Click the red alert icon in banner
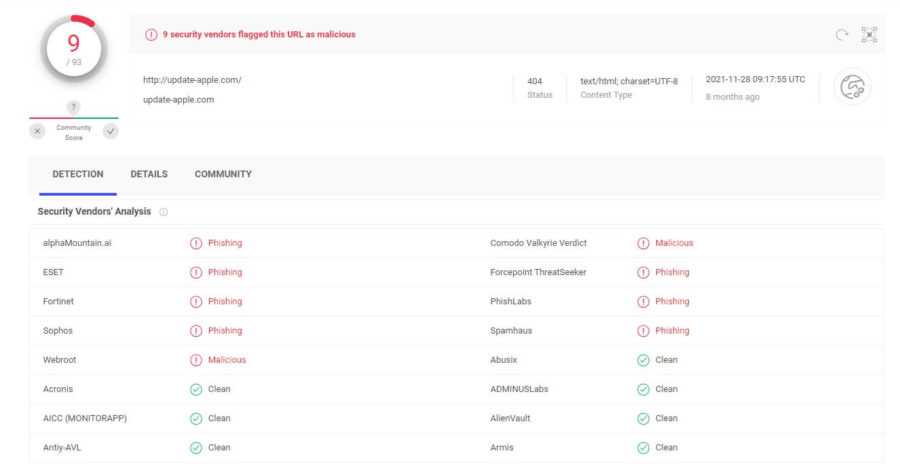 (x=151, y=35)
